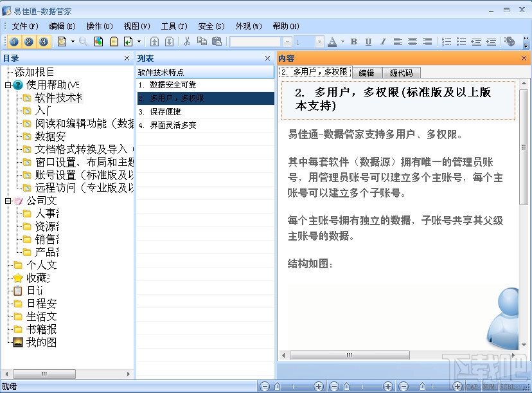532x393 pixels.
Task: Align text to the right
Action: coord(427,42)
